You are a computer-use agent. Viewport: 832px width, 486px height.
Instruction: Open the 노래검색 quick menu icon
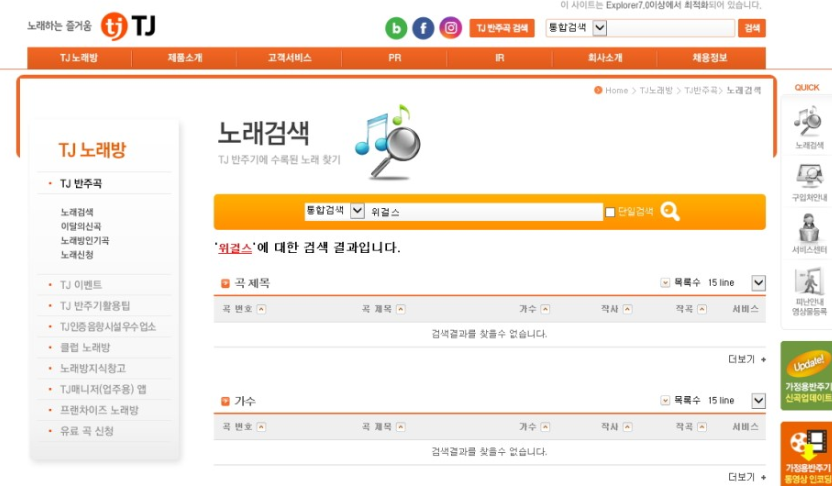809,127
